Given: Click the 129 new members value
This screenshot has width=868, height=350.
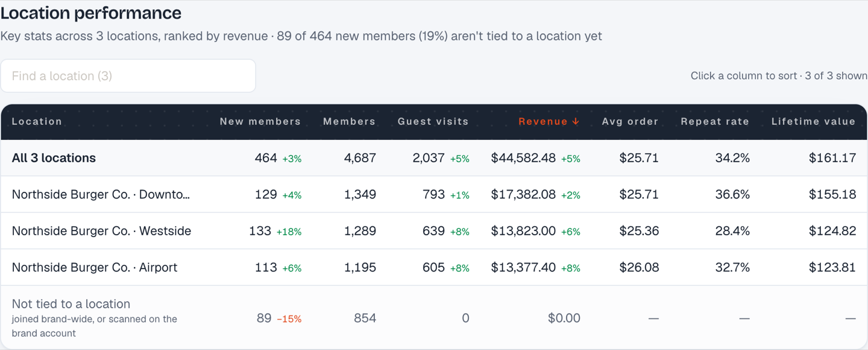Looking at the screenshot, I should point(266,194).
